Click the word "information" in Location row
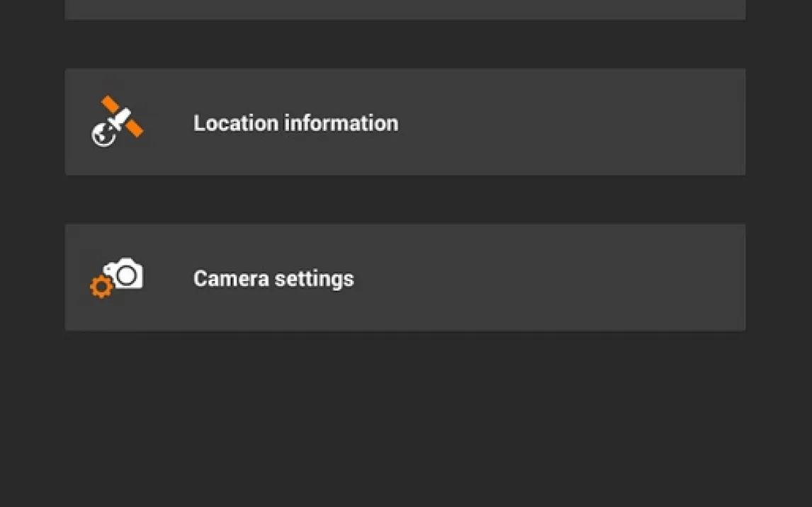 (341, 123)
